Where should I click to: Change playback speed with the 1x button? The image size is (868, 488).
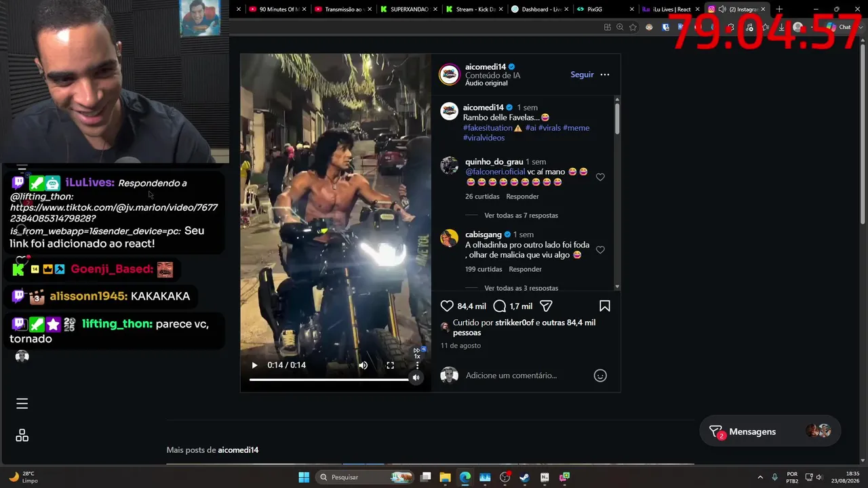[x=417, y=353]
